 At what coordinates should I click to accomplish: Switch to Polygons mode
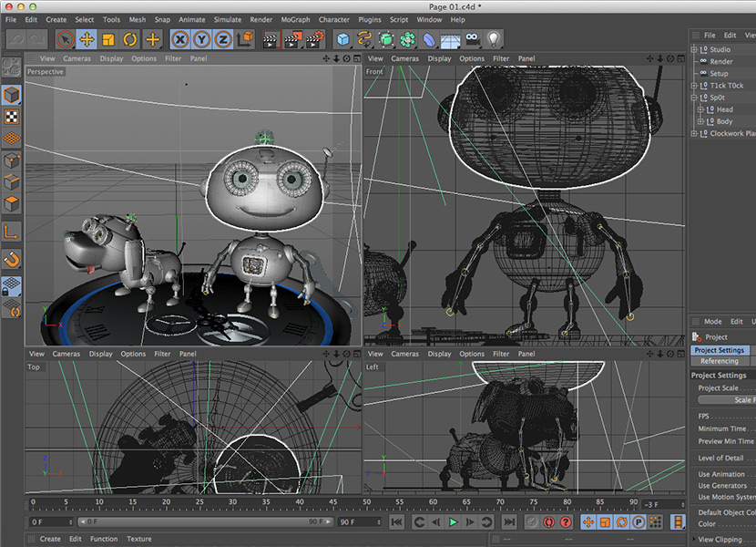point(11,203)
